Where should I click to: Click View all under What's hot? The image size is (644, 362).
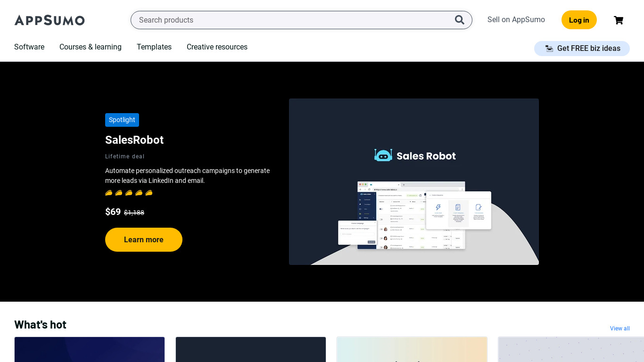pyautogui.click(x=620, y=329)
